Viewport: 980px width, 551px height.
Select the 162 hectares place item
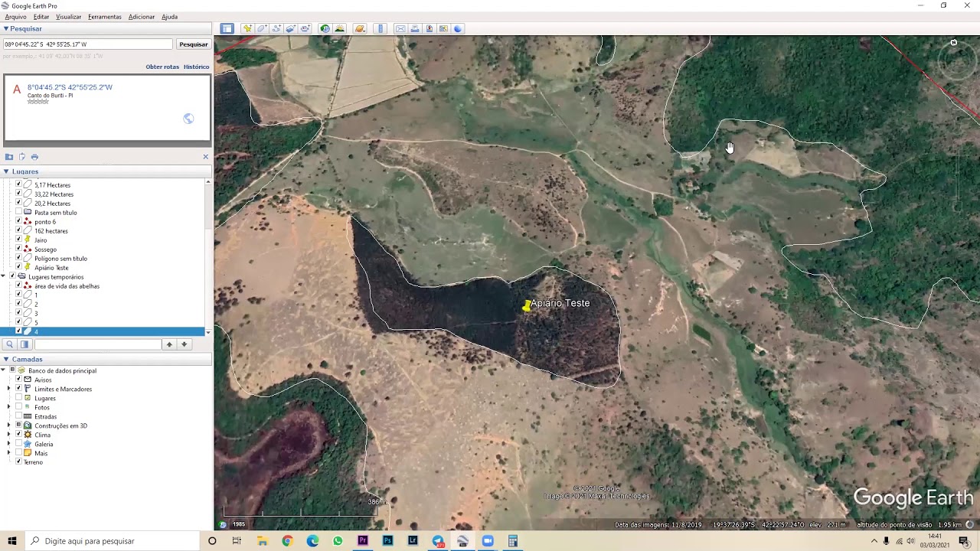(x=51, y=231)
